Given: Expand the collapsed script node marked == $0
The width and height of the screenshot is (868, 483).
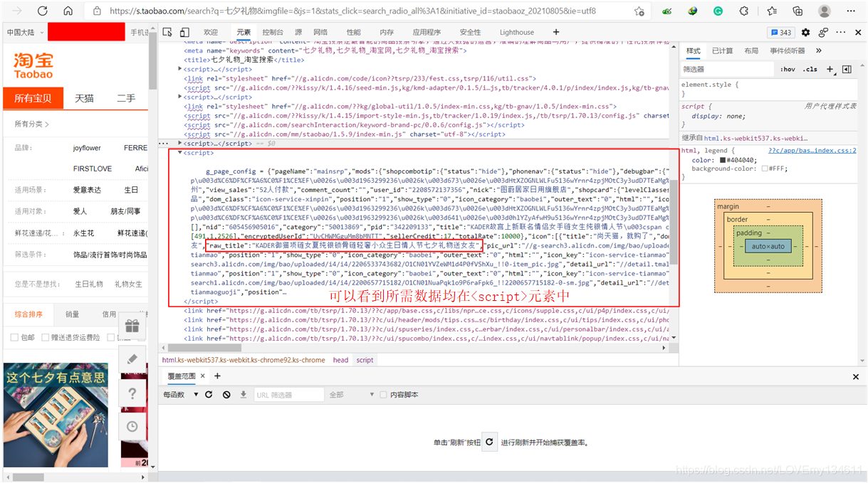Looking at the screenshot, I should (180, 143).
